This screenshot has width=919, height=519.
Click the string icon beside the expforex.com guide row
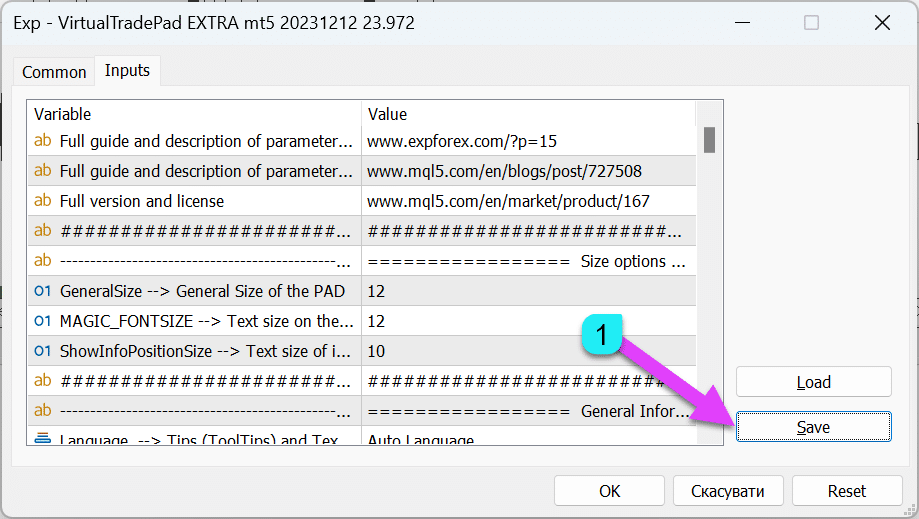click(x=43, y=141)
